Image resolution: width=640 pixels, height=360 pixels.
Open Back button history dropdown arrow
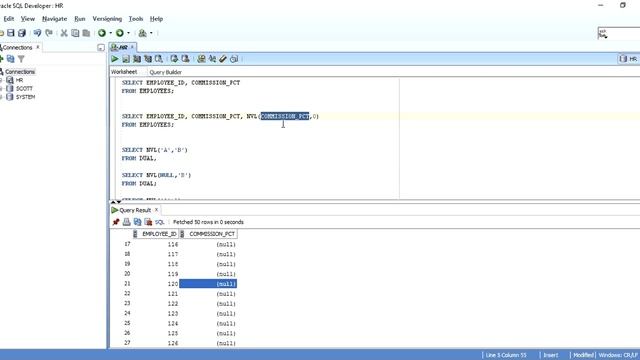pos(110,33)
